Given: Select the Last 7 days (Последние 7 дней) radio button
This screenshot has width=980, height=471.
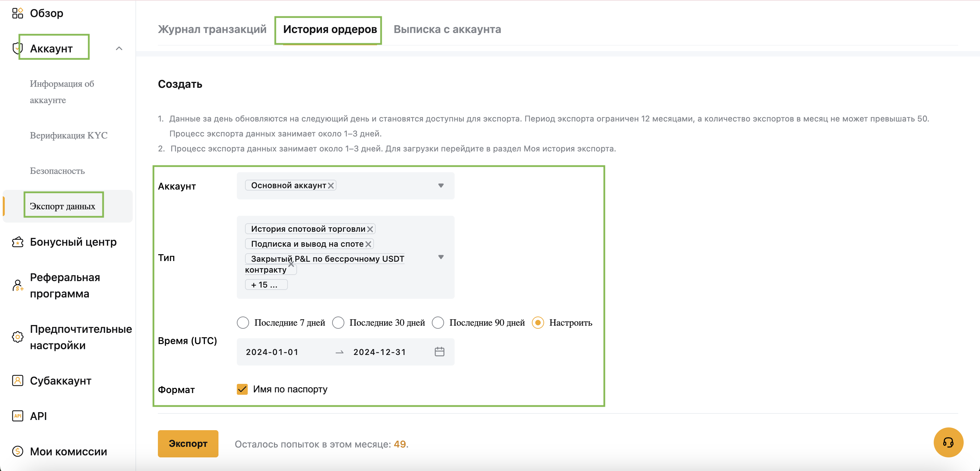Looking at the screenshot, I should 243,323.
